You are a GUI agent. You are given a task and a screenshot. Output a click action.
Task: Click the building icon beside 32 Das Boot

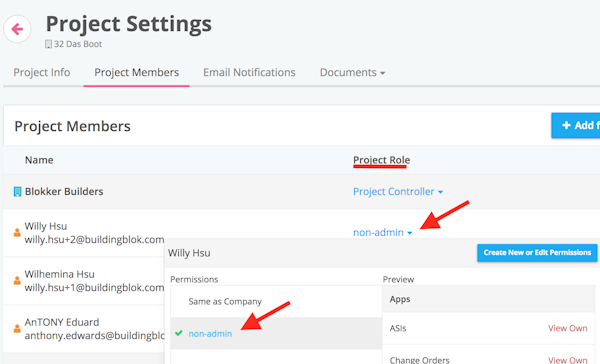pyautogui.click(x=48, y=44)
